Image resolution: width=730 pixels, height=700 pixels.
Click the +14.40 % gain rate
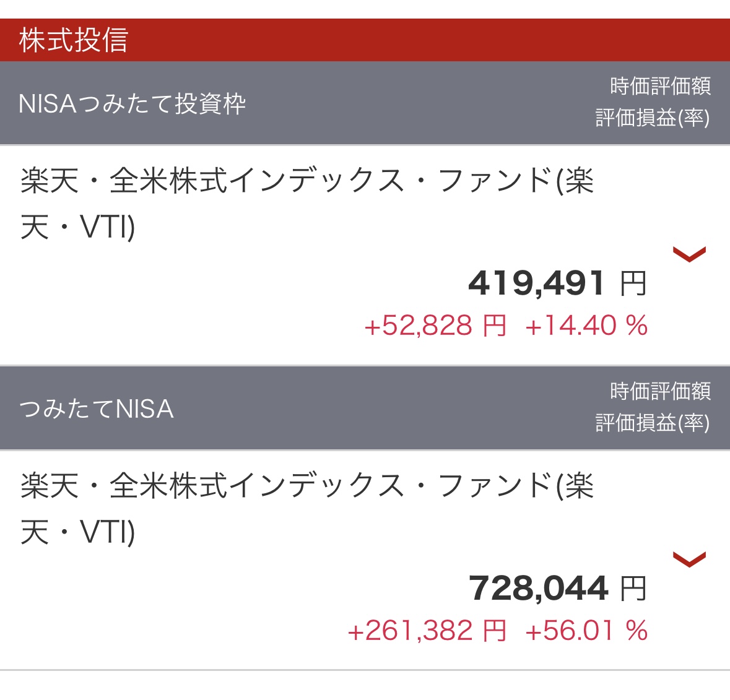coord(586,326)
